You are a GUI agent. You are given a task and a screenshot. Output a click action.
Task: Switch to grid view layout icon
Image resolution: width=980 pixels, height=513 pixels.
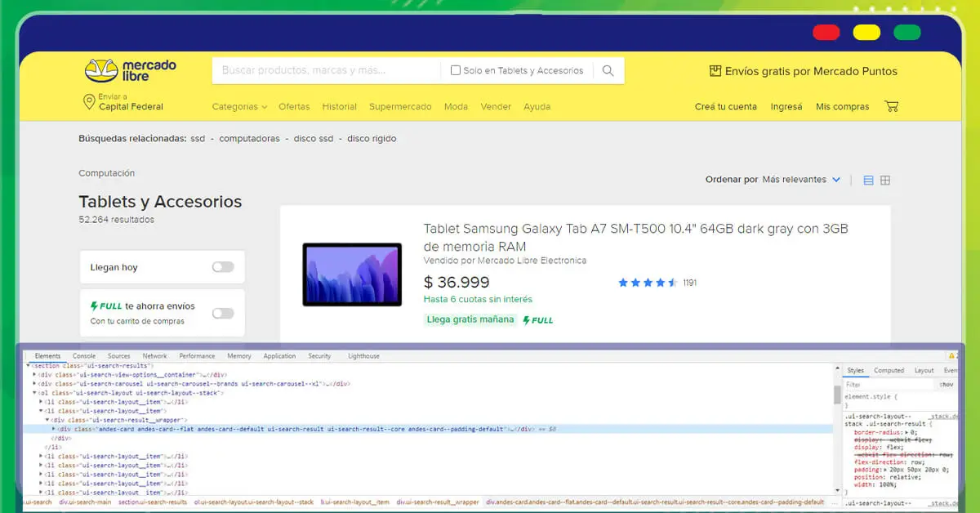[885, 180]
